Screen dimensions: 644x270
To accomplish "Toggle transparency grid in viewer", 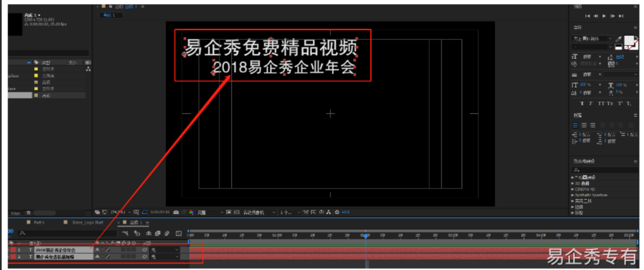I will coord(237,212).
